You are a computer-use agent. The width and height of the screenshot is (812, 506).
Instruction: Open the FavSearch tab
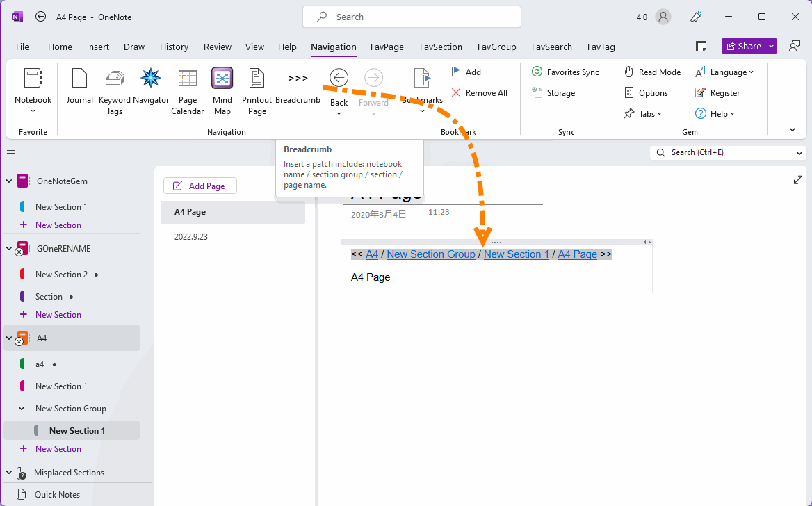pos(551,47)
